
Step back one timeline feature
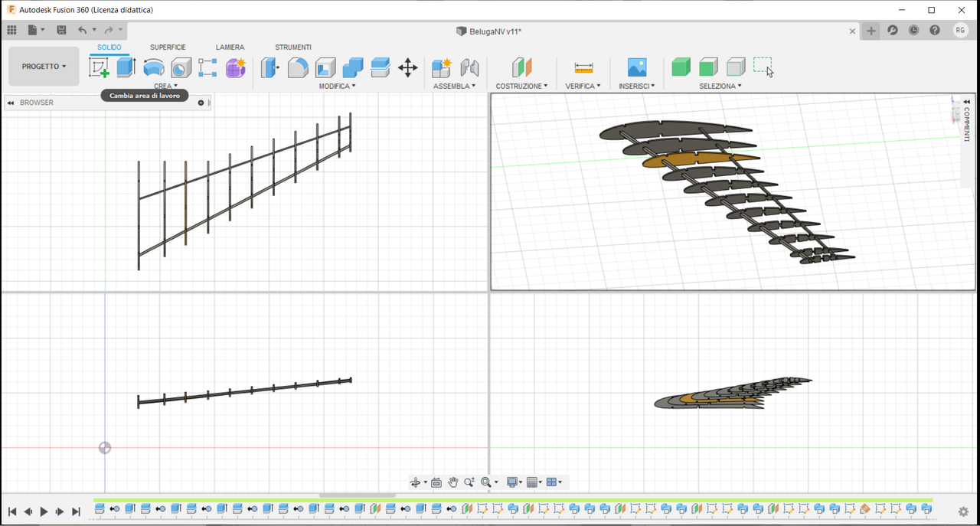click(28, 511)
